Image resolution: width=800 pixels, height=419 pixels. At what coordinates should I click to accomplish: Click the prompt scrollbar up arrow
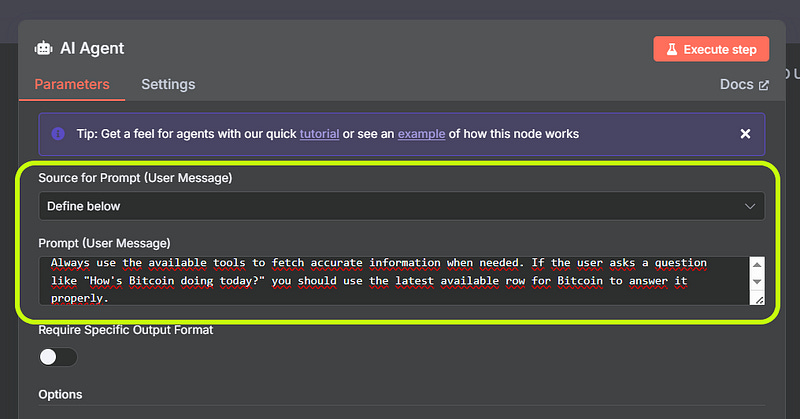pyautogui.click(x=757, y=264)
